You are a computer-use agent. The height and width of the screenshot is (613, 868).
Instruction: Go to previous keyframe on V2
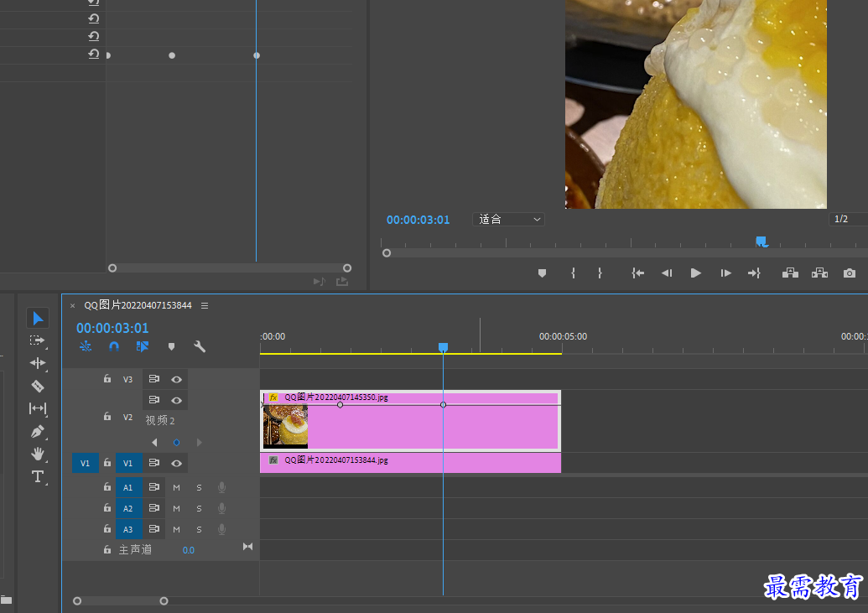coord(154,443)
